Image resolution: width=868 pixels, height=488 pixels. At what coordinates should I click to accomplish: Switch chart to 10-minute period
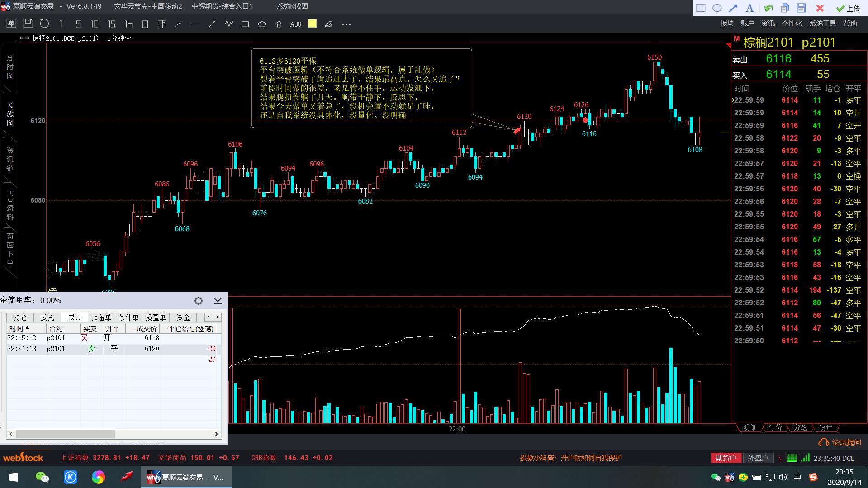(x=95, y=24)
